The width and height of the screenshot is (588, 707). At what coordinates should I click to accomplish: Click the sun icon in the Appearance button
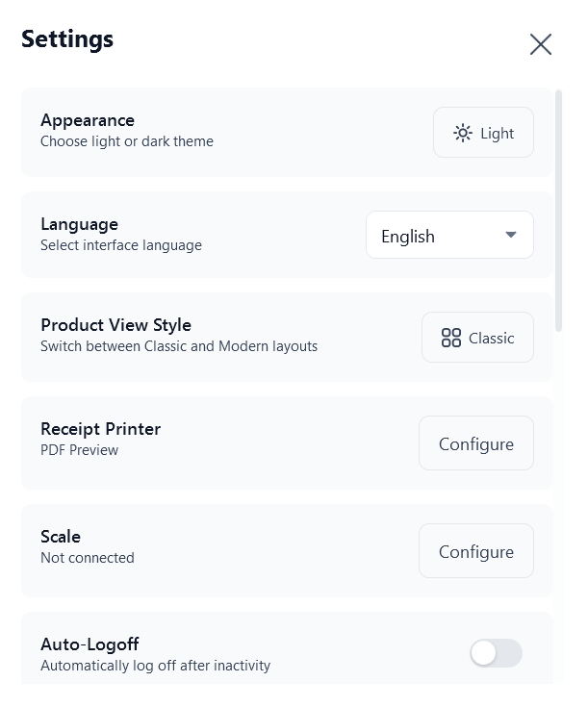click(464, 134)
